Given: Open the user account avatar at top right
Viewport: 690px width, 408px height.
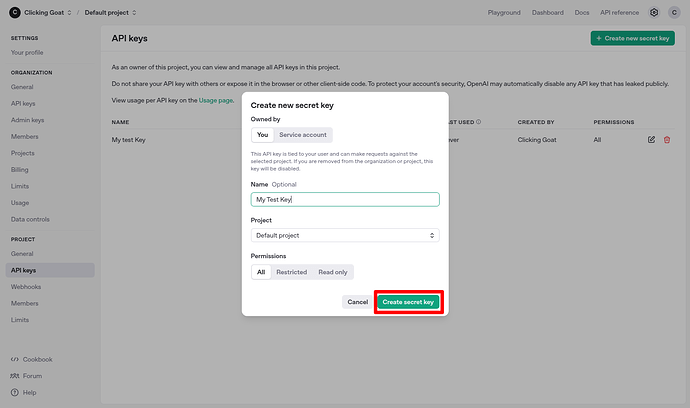Looking at the screenshot, I should point(674,12).
